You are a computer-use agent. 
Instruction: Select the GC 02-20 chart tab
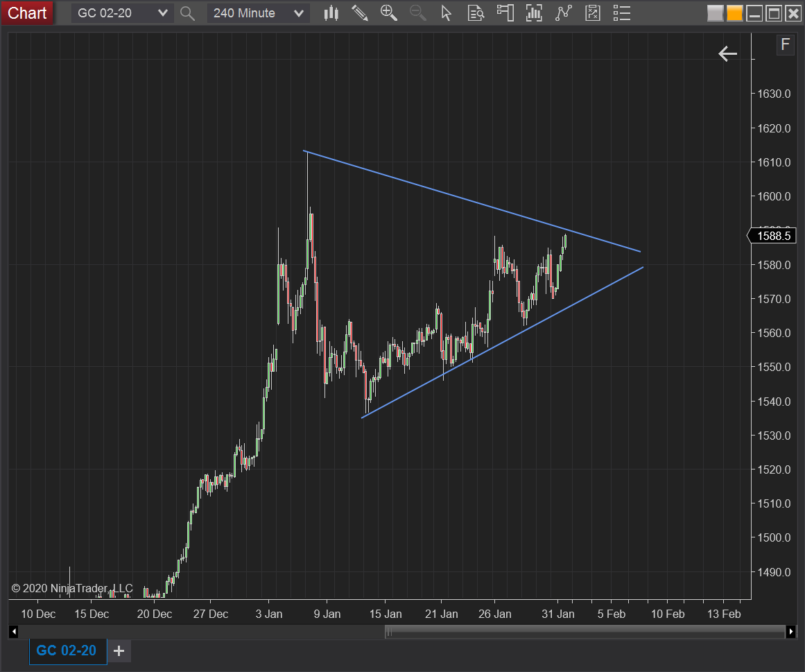click(x=67, y=651)
